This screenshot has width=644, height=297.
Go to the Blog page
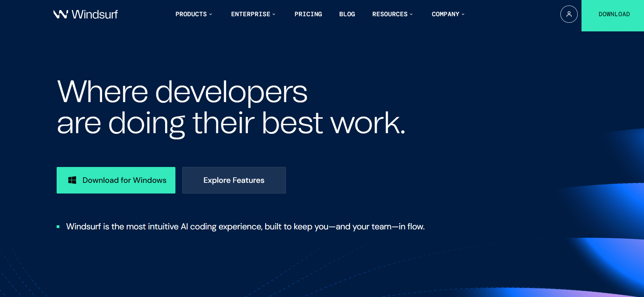click(x=347, y=14)
